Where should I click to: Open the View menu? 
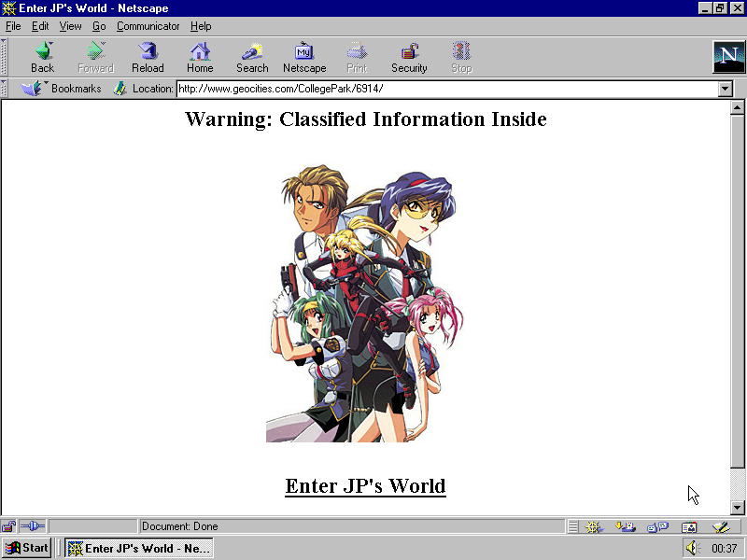[70, 26]
